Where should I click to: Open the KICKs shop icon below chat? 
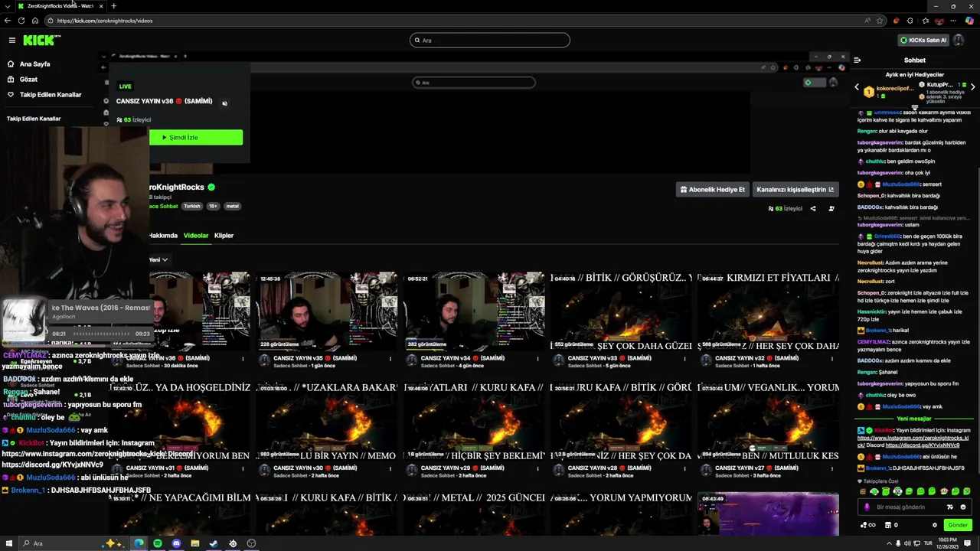890,525
